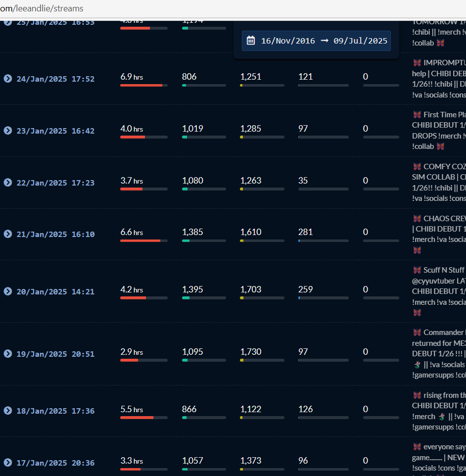This screenshot has width=466, height=476.
Task: Select the 2.9 hrs duration value
Action: 132,352
